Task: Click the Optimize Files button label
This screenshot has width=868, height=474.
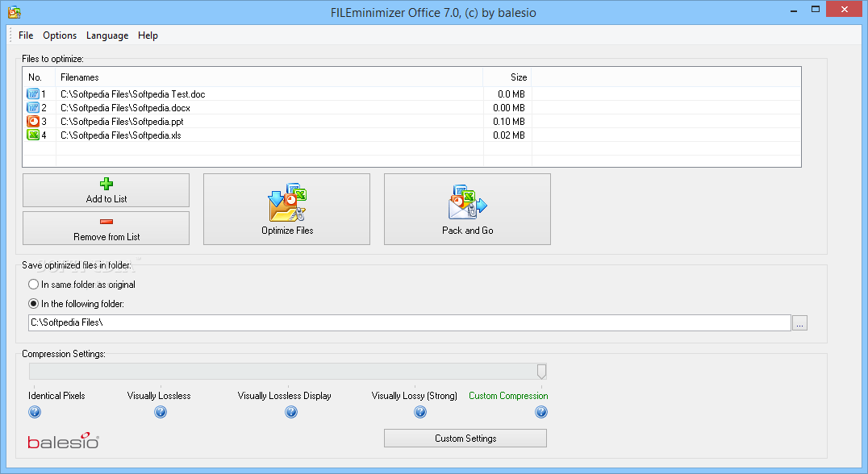Action: [x=287, y=231]
